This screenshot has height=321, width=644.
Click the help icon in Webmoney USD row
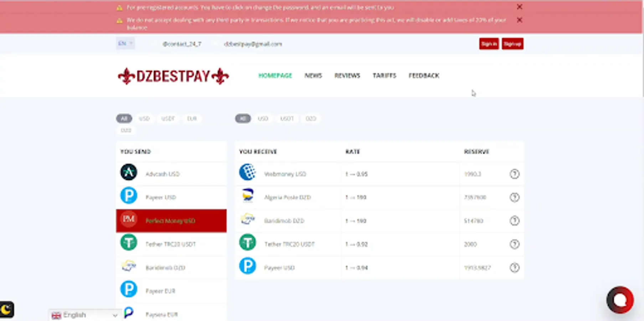tap(514, 174)
